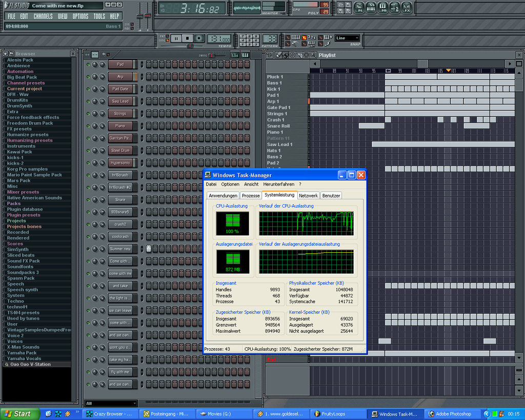Viewport: 525px width, 420px height.
Task: Toggle first step of Summer new channel
Action: click(149, 249)
